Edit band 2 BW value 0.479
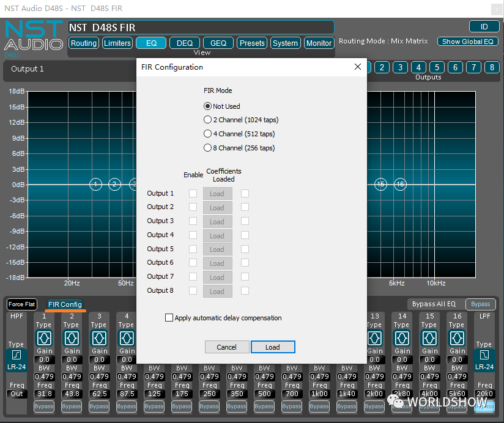This screenshot has width=504, height=423. tap(72, 377)
